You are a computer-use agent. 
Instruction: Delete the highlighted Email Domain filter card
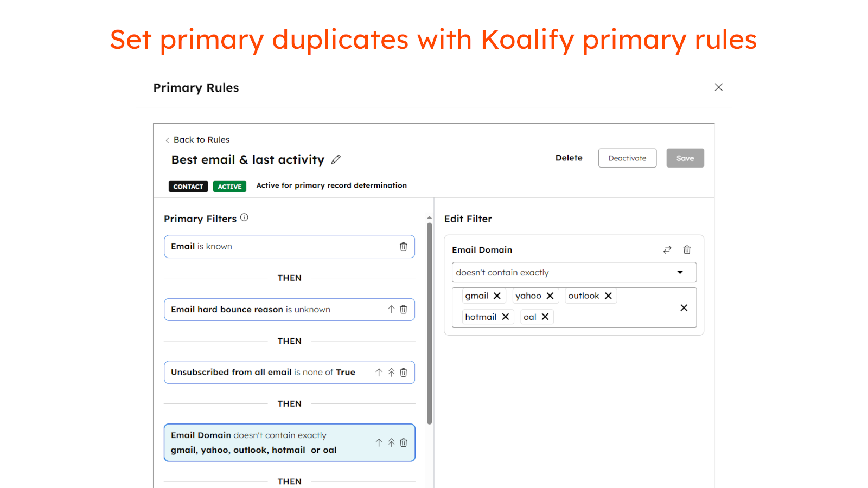pyautogui.click(x=403, y=442)
